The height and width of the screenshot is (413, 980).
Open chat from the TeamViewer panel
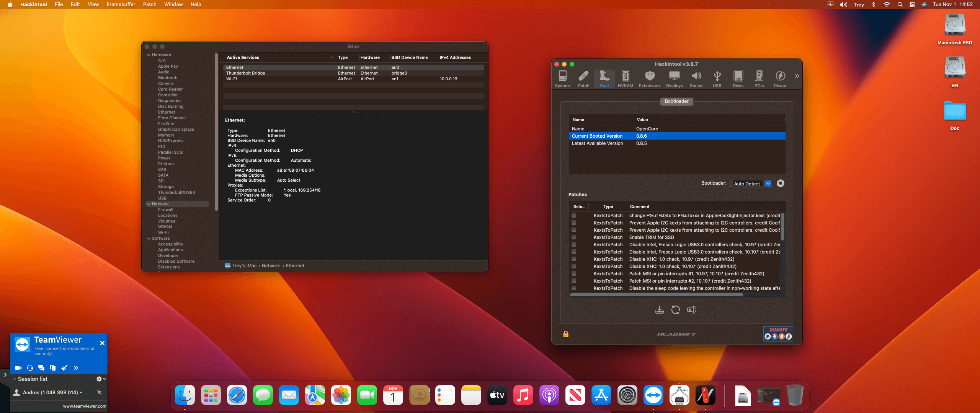(x=41, y=368)
